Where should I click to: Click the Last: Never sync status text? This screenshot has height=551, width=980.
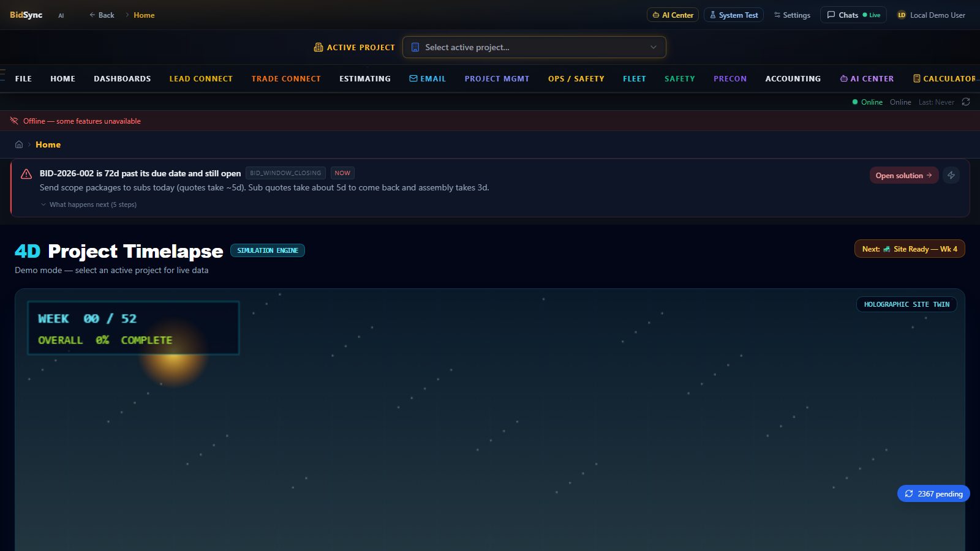coord(936,102)
